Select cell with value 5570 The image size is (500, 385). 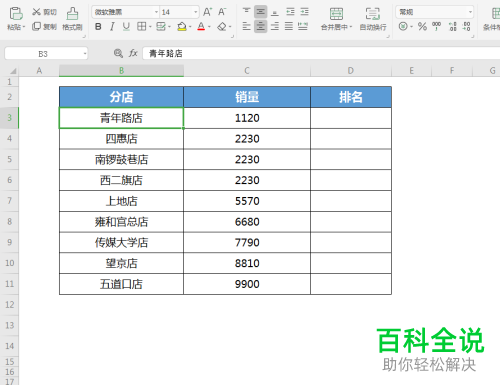[247, 201]
